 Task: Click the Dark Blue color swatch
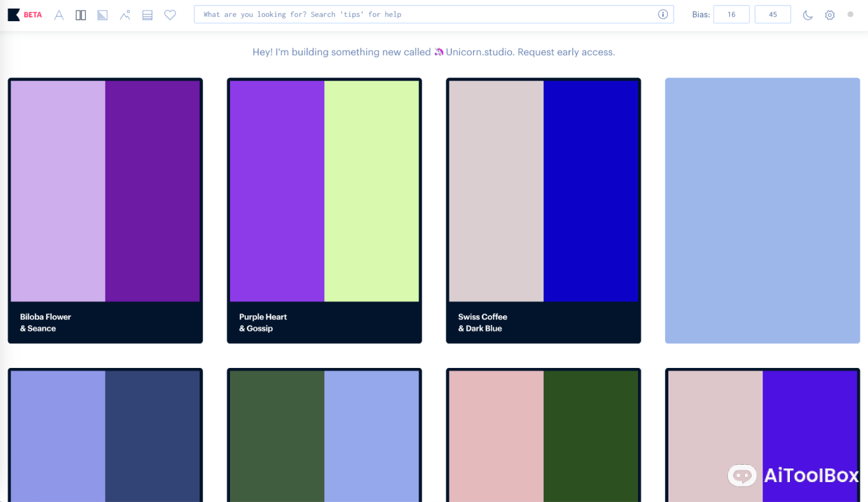point(591,191)
